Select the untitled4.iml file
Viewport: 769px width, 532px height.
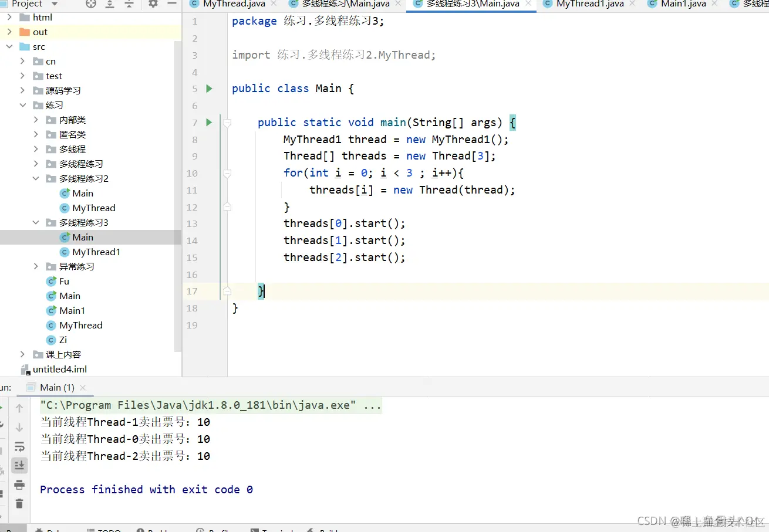[60, 369]
